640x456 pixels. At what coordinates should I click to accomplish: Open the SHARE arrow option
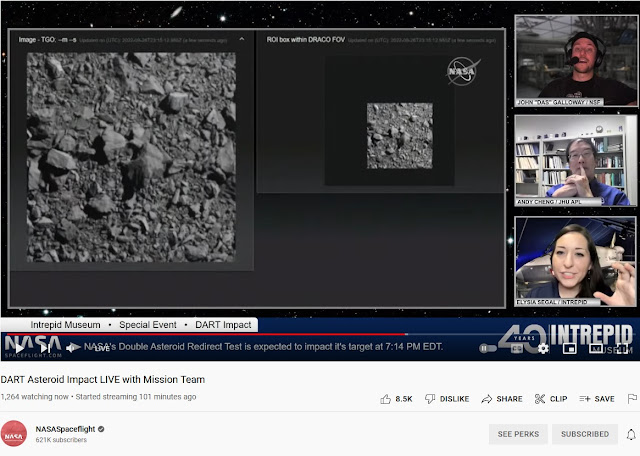coord(502,399)
